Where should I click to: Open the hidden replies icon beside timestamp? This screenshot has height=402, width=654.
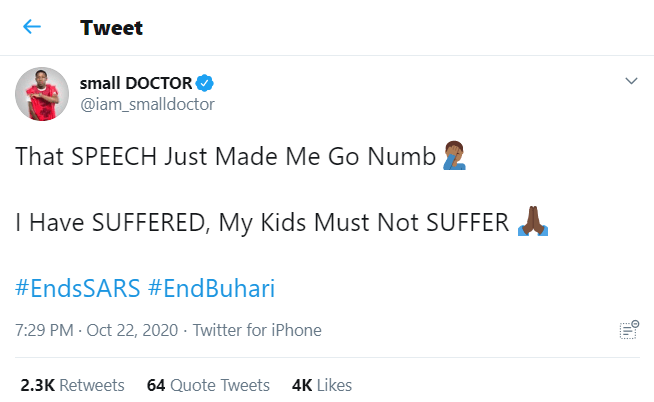pos(629,330)
